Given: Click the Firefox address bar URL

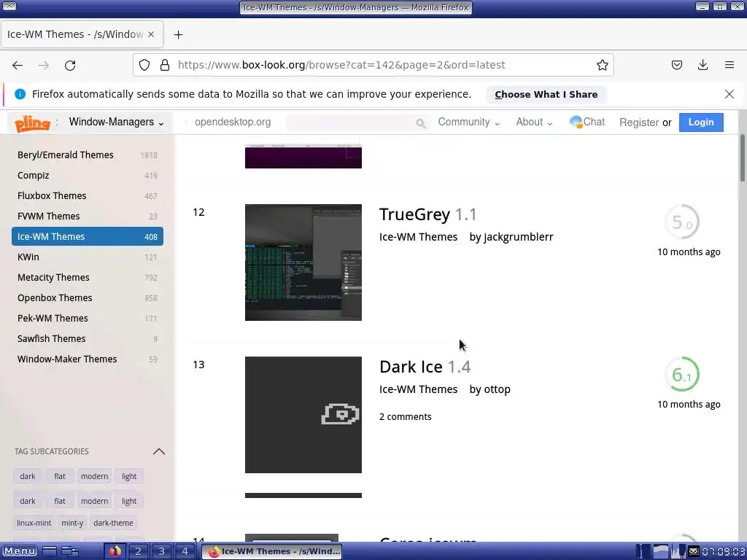Looking at the screenshot, I should click(x=341, y=65).
